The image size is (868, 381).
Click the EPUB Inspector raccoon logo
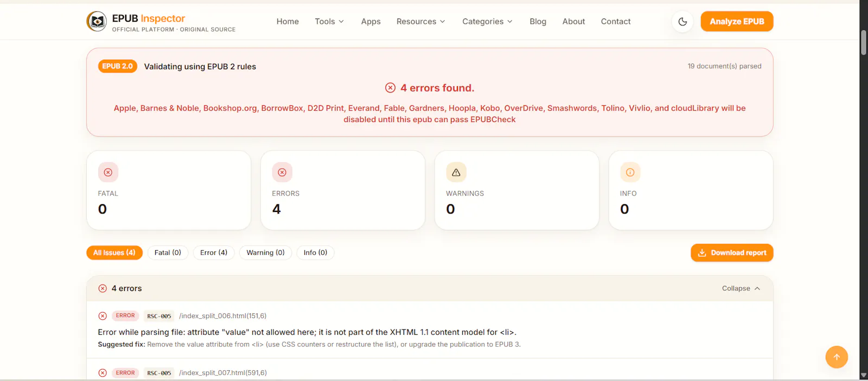click(97, 22)
